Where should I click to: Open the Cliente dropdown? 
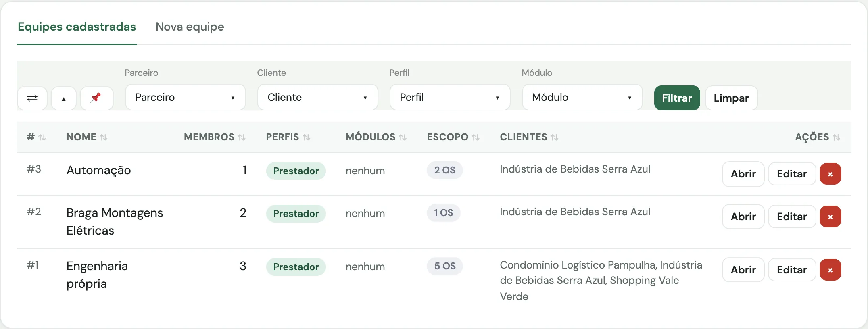[x=318, y=97]
